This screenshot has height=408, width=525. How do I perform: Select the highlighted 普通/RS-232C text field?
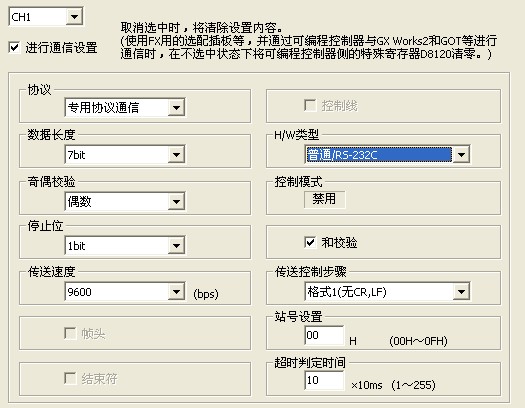pos(379,155)
